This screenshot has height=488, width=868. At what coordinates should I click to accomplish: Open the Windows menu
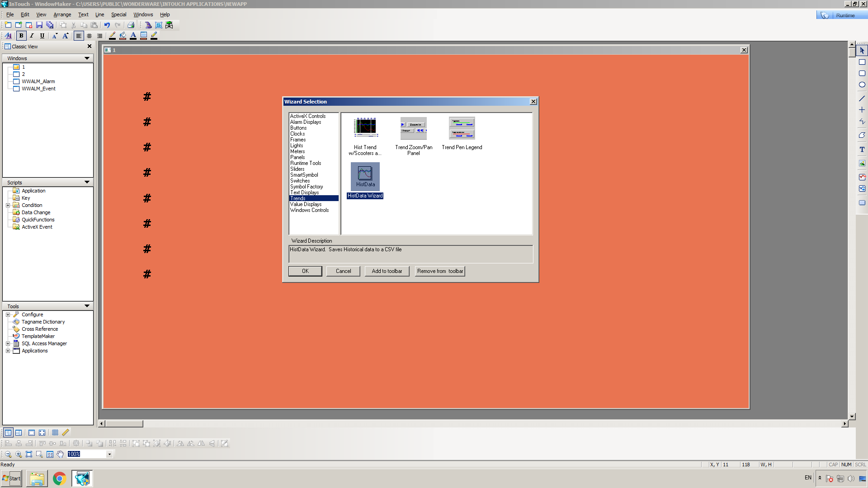pyautogui.click(x=143, y=14)
